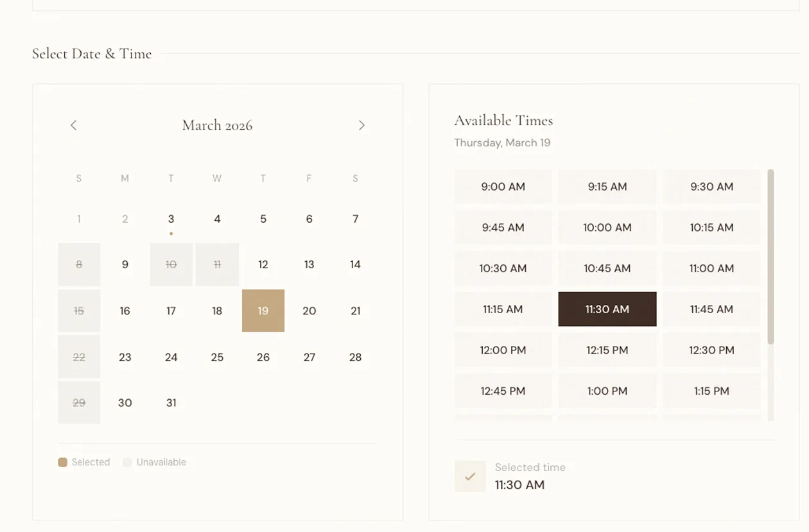Click the selected time checkmark icon
Screen dimensions: 809x532
pyautogui.click(x=470, y=476)
